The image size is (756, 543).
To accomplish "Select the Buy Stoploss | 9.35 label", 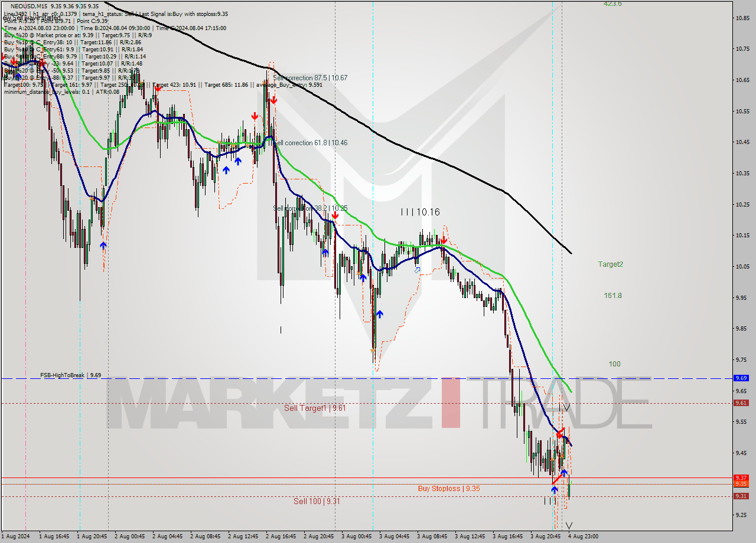I will coord(449,488).
